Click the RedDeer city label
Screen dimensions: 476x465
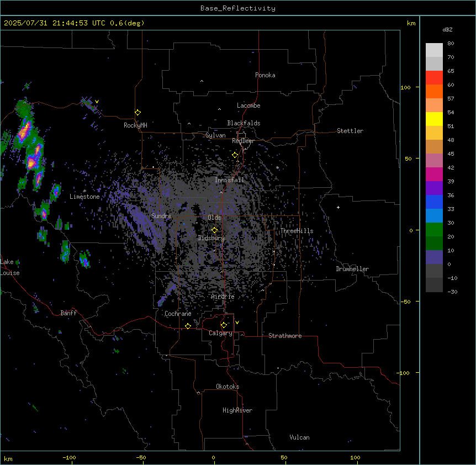point(243,141)
